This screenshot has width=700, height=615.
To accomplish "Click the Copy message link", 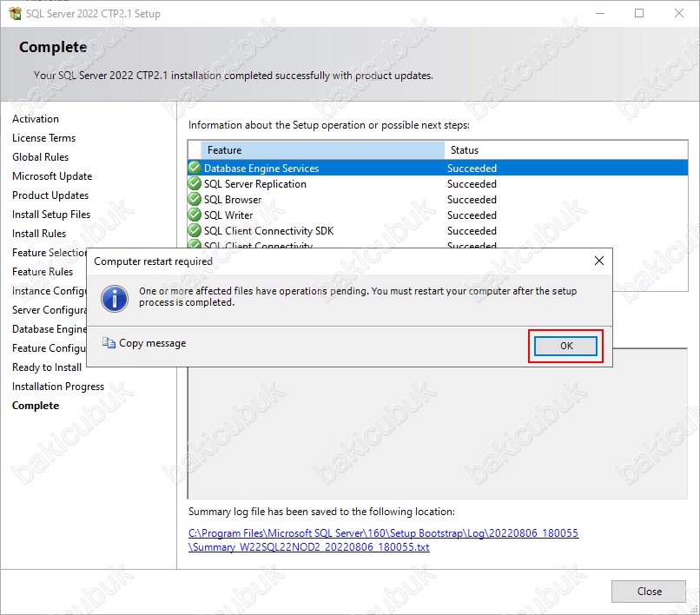I will 152,343.
